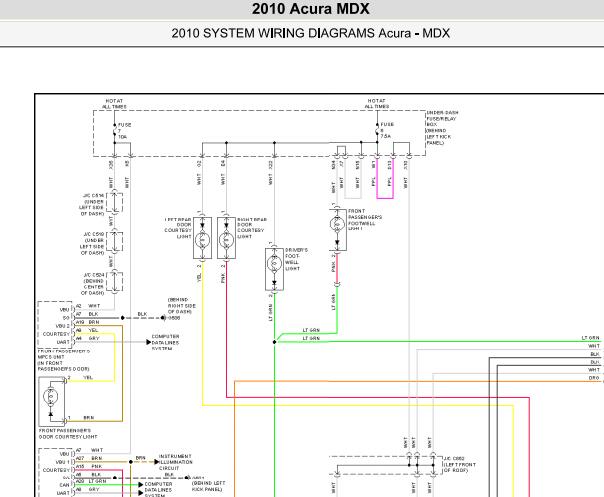Click 'J/C C524 (BEHIND CENTER OF DASH)' label
Image resolution: width=604 pixels, height=497 pixels.
point(93,284)
